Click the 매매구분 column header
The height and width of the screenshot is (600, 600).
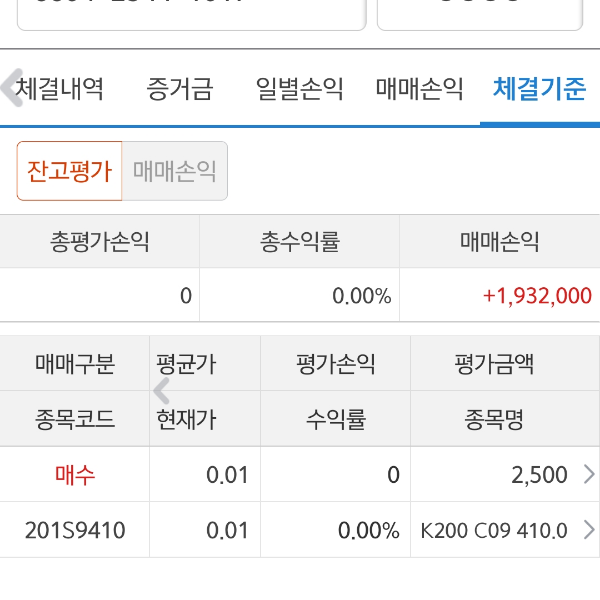(75, 364)
